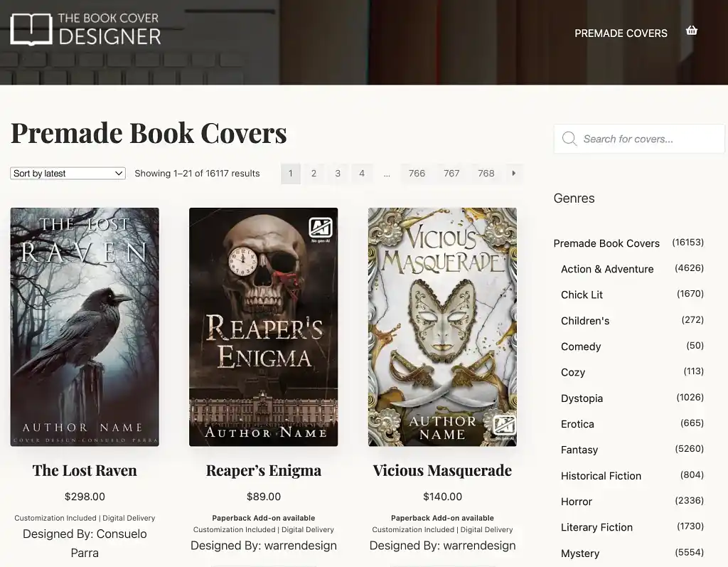Filter by Children's genre
Screen dimensions: 728x567
[x=585, y=321]
